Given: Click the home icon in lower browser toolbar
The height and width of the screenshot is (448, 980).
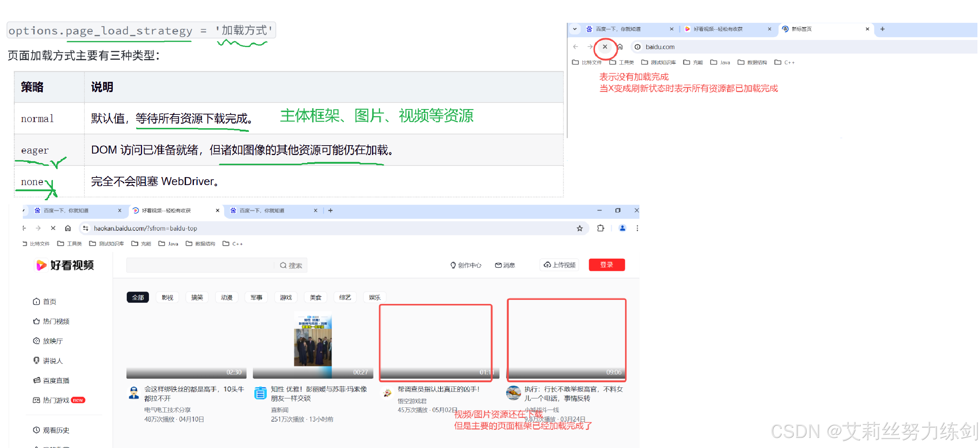Looking at the screenshot, I should coord(68,228).
